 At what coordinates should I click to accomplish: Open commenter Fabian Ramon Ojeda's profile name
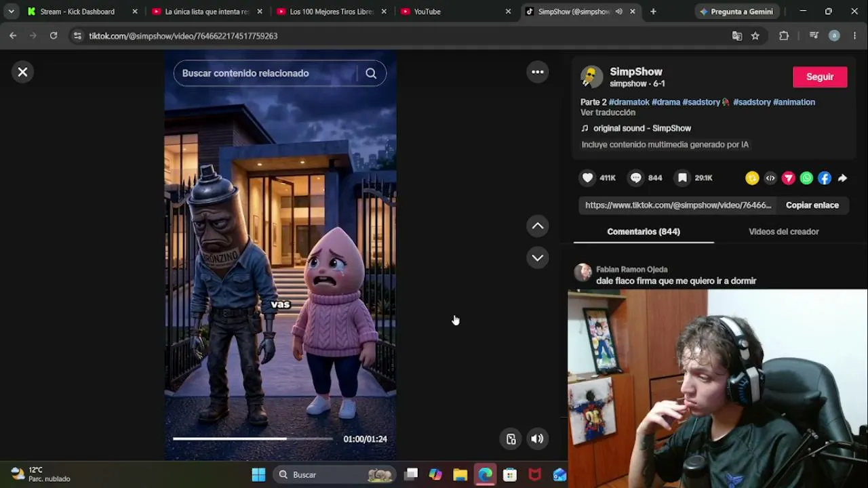[632, 270]
